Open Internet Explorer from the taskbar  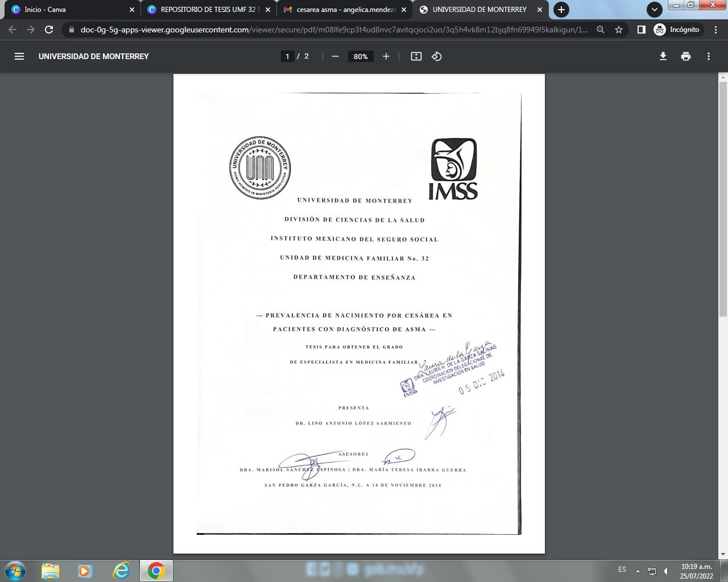click(121, 571)
